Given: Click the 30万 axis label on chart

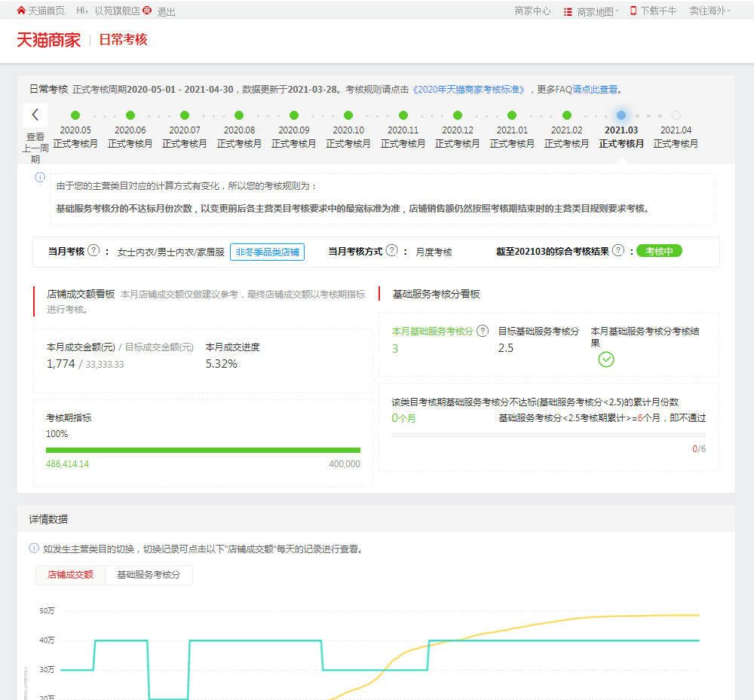Looking at the screenshot, I should 47,669.
